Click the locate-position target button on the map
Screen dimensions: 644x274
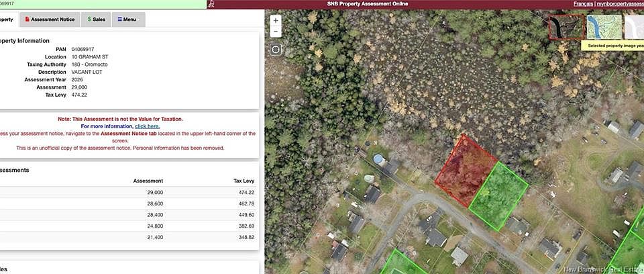(x=276, y=50)
